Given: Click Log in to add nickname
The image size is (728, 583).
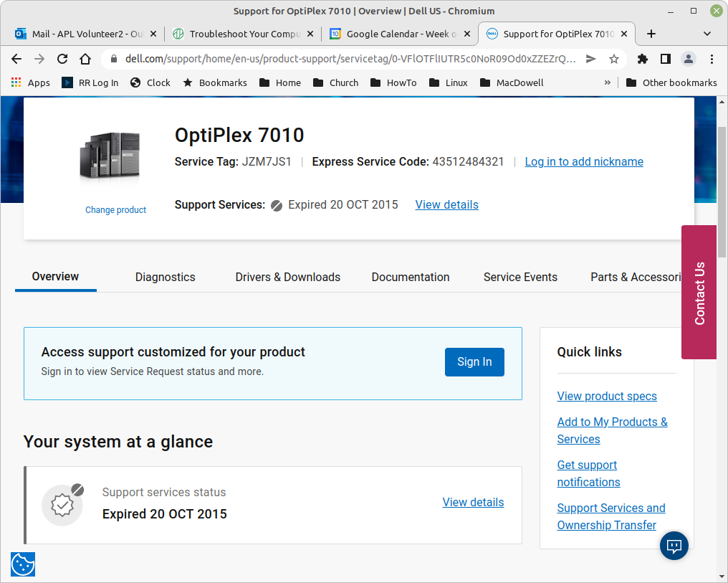Looking at the screenshot, I should click(584, 161).
